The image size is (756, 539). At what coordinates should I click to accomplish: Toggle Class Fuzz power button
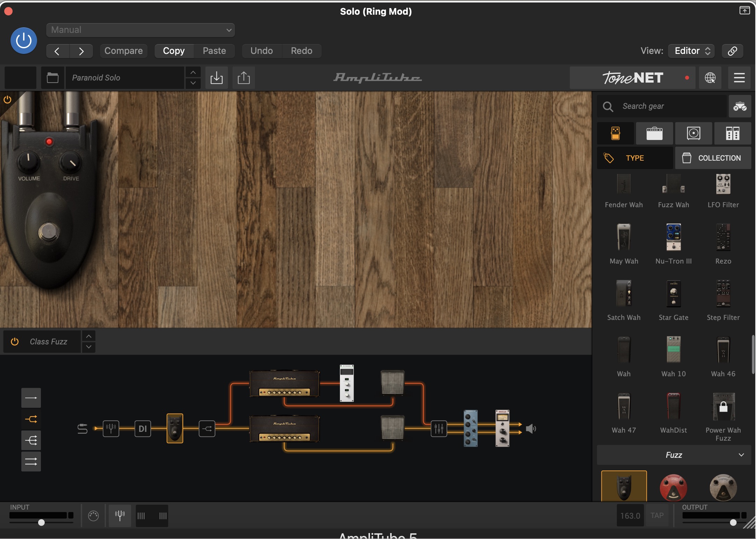click(x=15, y=342)
